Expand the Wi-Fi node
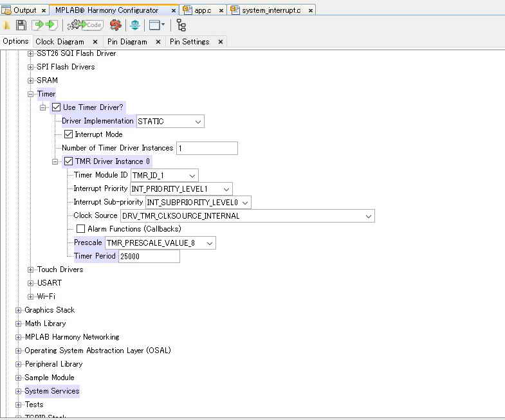The width and height of the screenshot is (505, 420). coord(31,297)
